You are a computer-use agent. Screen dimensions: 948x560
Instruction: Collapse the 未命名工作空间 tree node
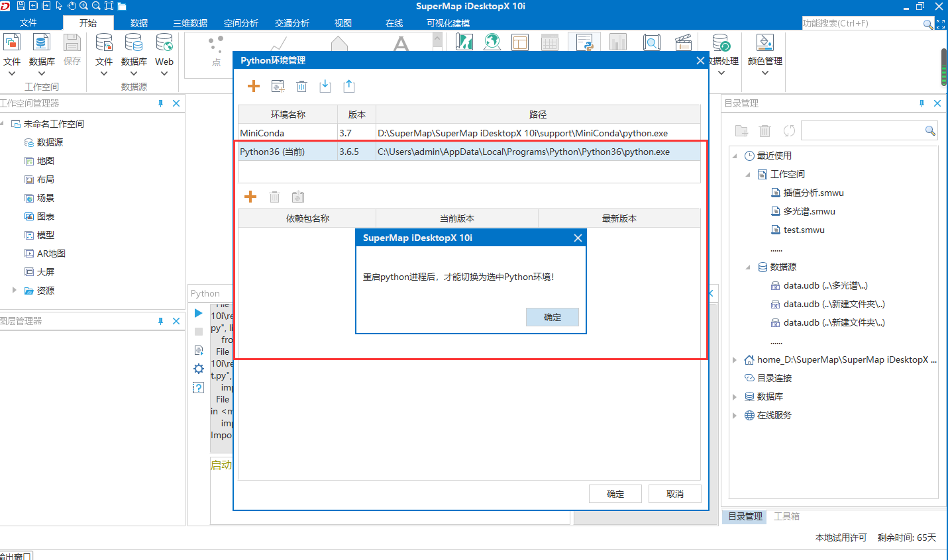click(3, 124)
